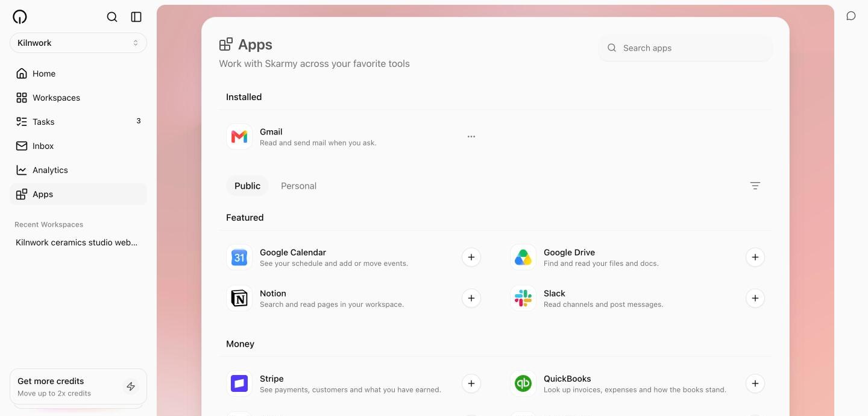
Task: Go to Home in the sidebar
Action: pos(78,74)
